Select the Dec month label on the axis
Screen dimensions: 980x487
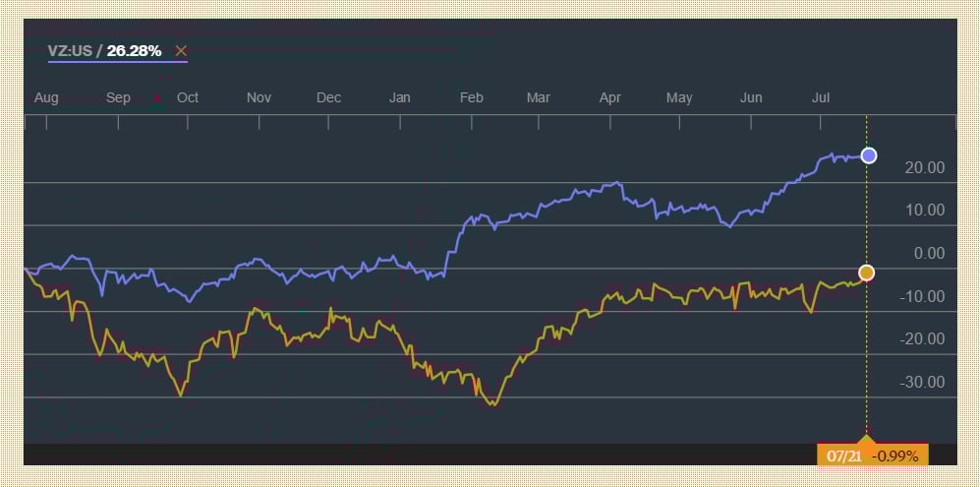point(328,98)
